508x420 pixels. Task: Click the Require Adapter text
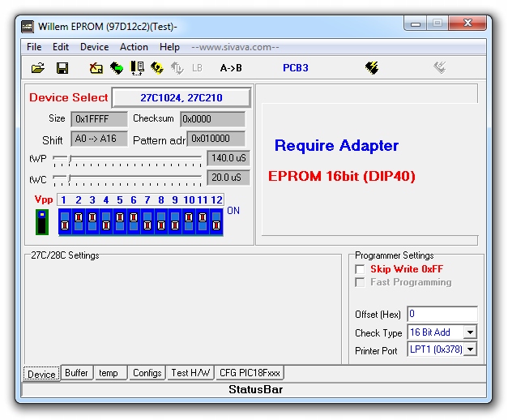pos(336,146)
